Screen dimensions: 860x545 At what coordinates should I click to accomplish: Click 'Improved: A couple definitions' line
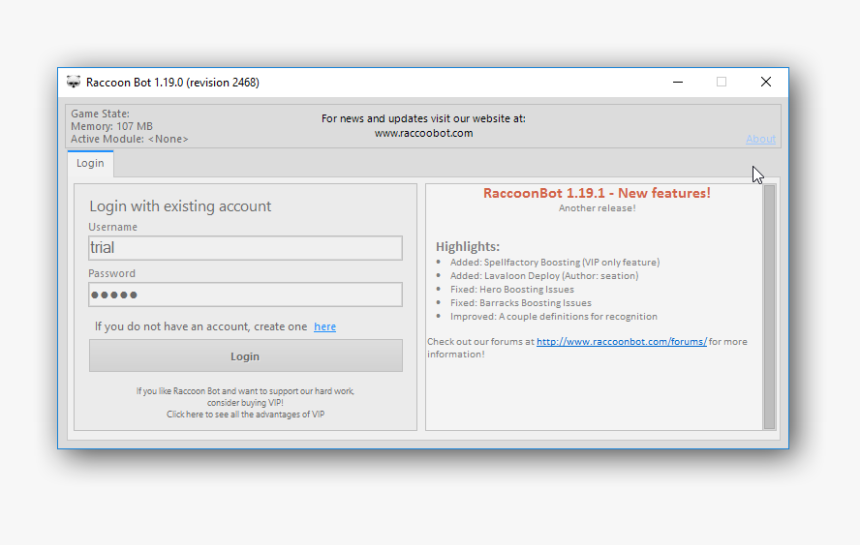(x=553, y=316)
